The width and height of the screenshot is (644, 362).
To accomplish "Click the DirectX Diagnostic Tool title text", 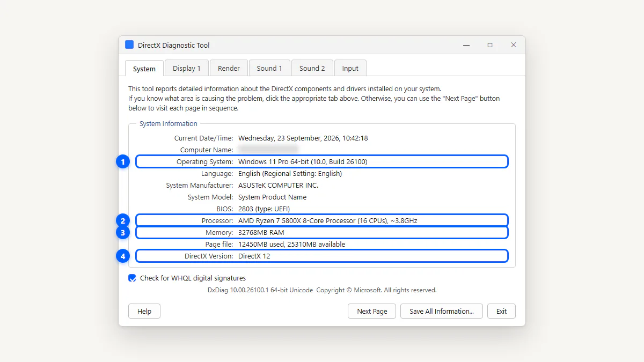I will (x=174, y=45).
